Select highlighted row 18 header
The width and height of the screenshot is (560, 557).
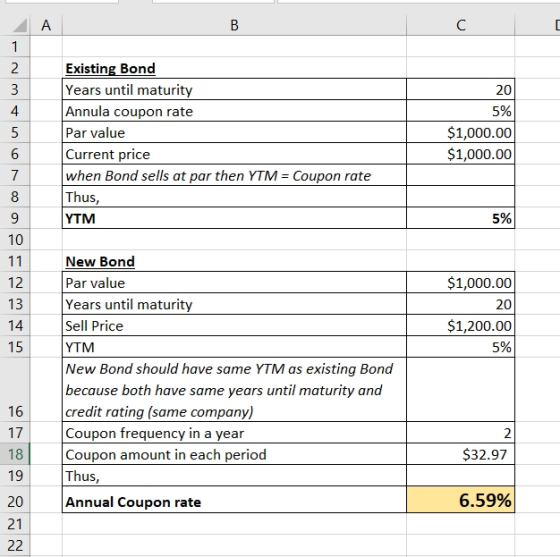(15, 454)
